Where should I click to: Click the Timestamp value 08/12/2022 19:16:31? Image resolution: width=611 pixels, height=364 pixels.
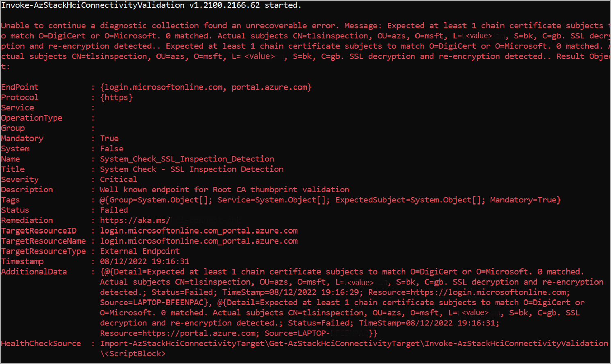pyautogui.click(x=145, y=261)
